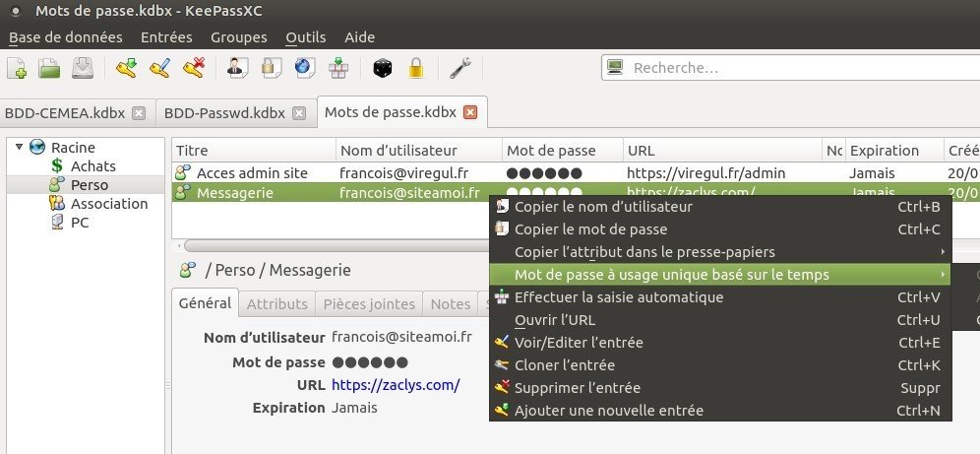Select Ouvrir l'URL in context menu
The width and height of the screenshot is (980, 454).
[720, 320]
